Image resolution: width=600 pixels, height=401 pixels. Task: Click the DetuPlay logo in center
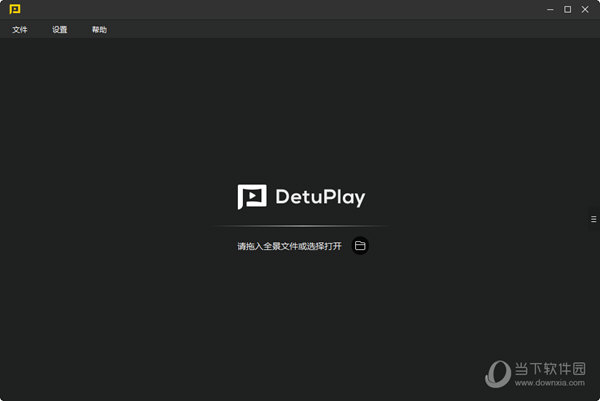click(x=302, y=197)
